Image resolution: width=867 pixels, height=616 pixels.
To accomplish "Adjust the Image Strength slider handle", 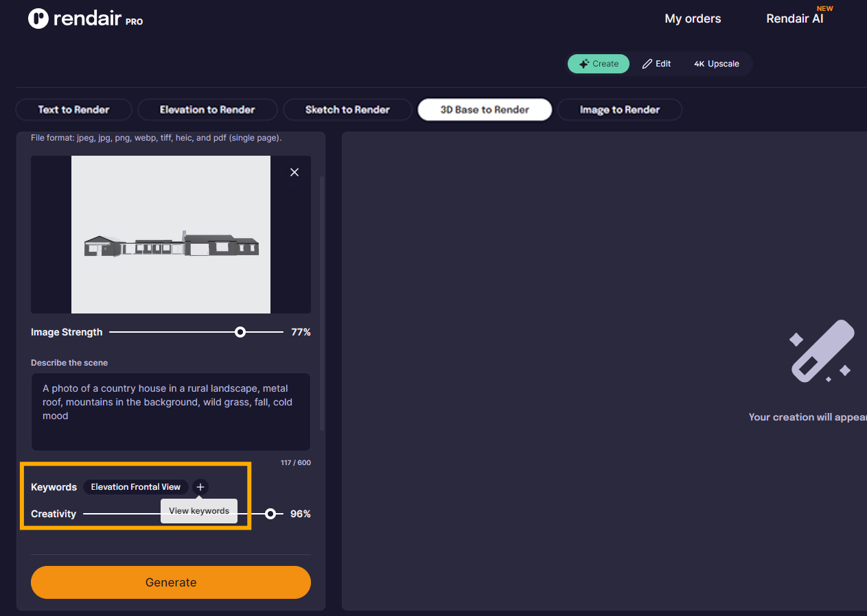I will pos(240,331).
